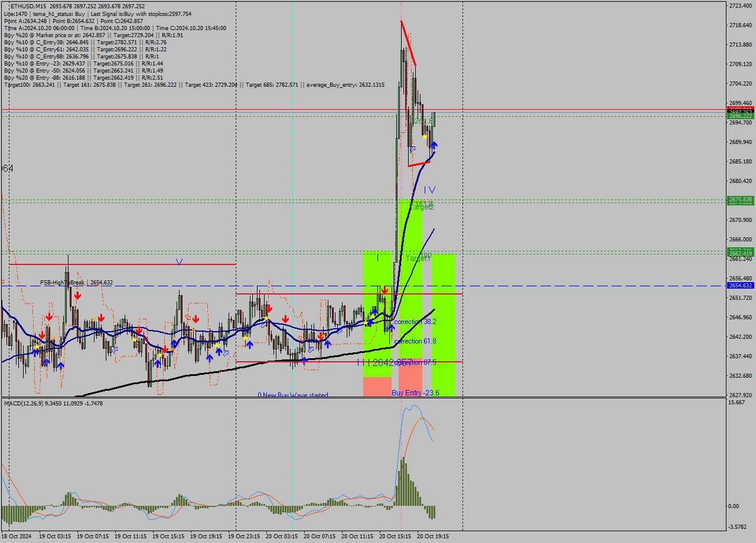756x543 pixels.
Task: Click the '20 Oct 15:15' time label
Action: point(396,537)
